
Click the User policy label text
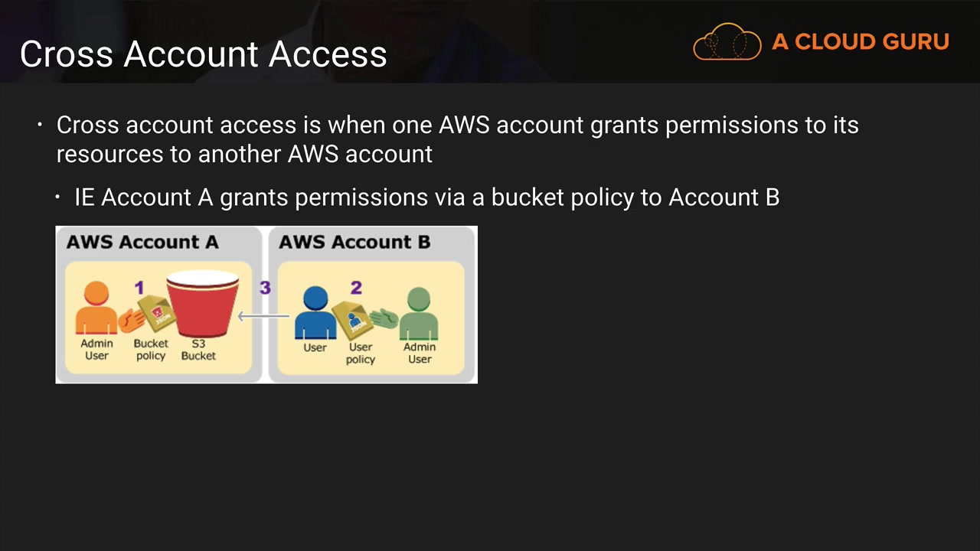click(x=361, y=353)
